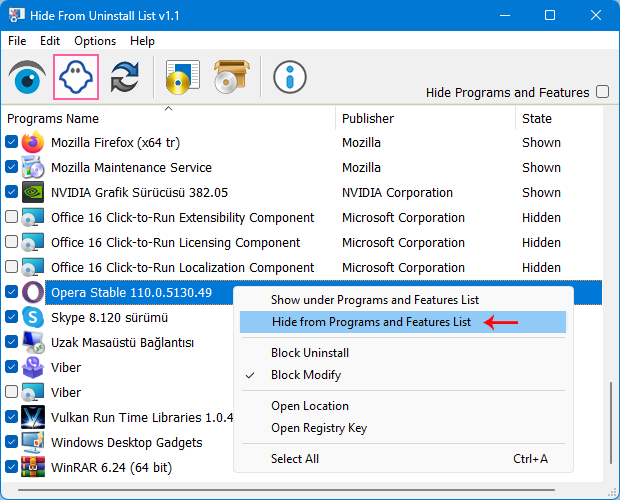The height and width of the screenshot is (500, 620).
Task: Choose Block Uninstall in context menu
Action: click(310, 353)
